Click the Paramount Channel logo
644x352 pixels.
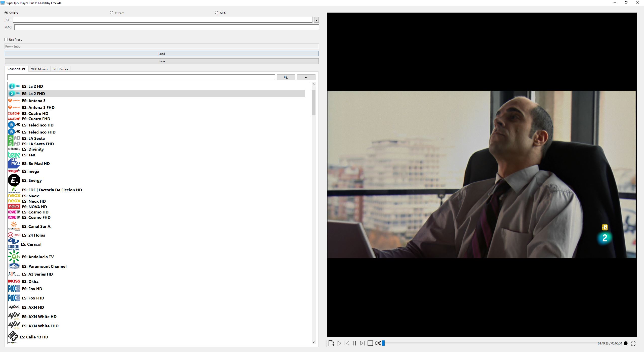[14, 266]
